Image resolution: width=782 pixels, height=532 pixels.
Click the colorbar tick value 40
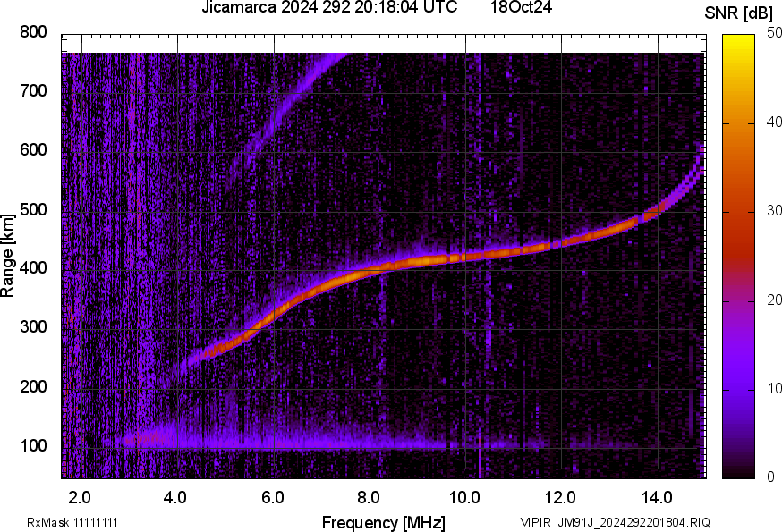click(x=774, y=122)
